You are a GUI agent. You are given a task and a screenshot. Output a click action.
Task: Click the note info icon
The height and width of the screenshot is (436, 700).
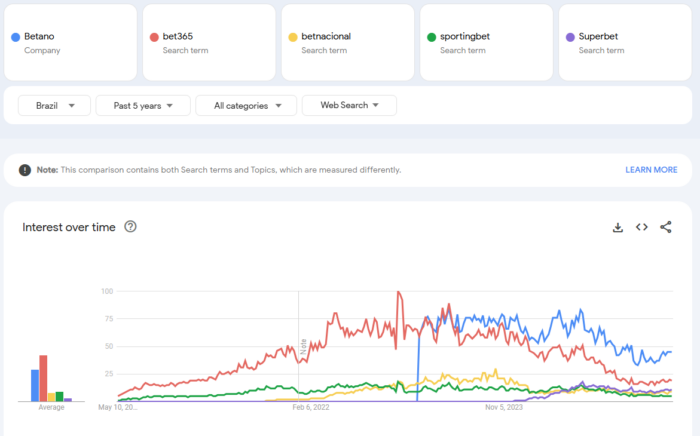click(x=25, y=170)
